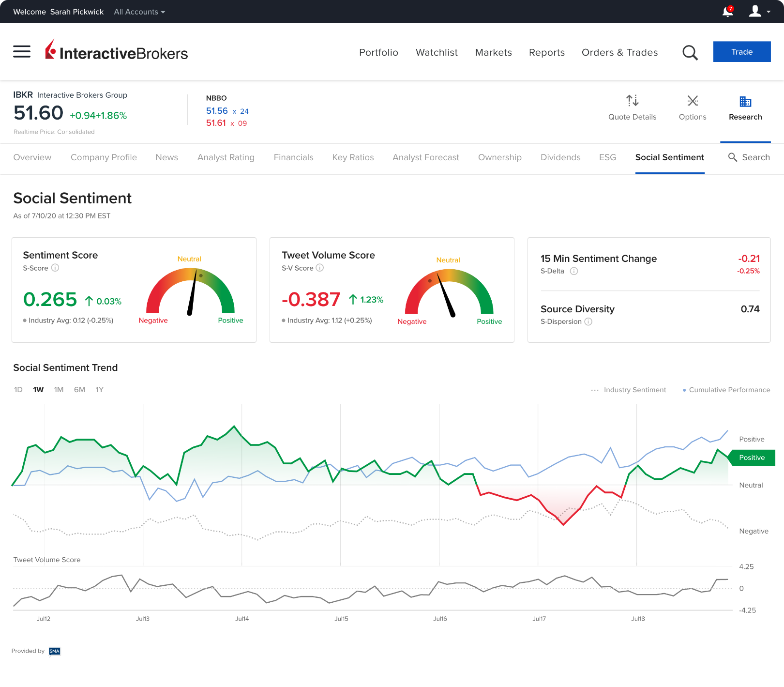Open the Research panel icon
Viewport: 784px width, 687px height.
point(745,102)
